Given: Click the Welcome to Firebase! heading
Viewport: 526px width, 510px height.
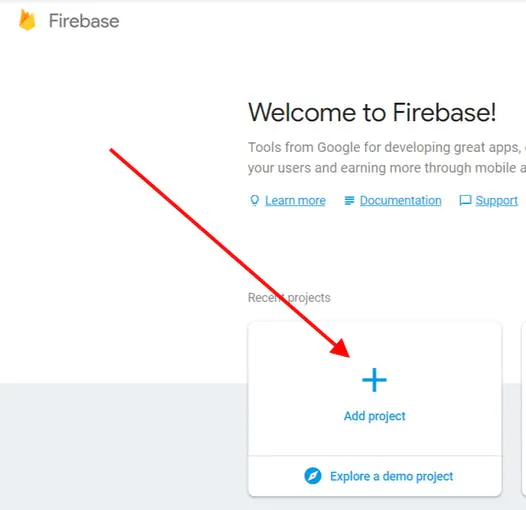Looking at the screenshot, I should tap(372, 112).
